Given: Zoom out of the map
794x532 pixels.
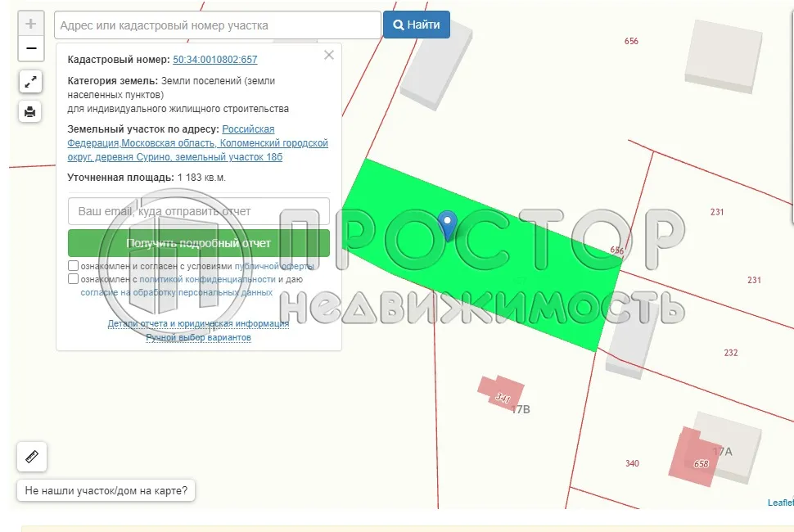Looking at the screenshot, I should [31, 48].
